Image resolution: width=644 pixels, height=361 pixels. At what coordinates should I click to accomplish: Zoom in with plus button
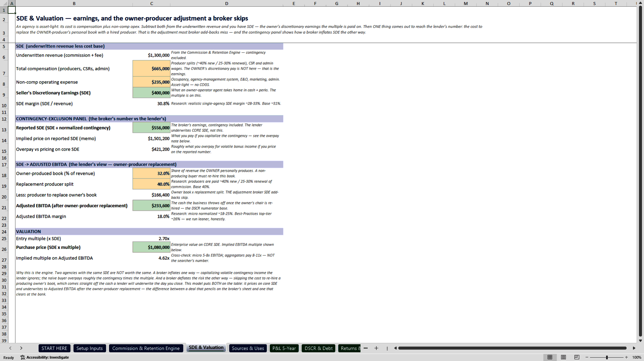click(x=626, y=357)
